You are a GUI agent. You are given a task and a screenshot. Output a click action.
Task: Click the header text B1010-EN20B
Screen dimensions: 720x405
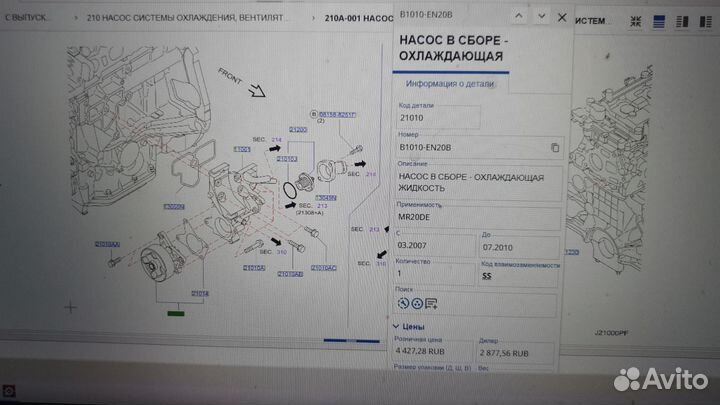pyautogui.click(x=426, y=15)
